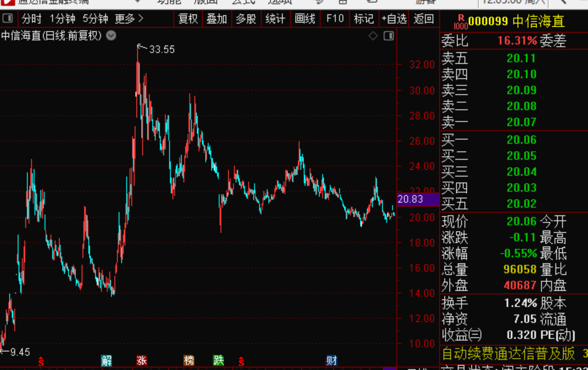
Task: Add stock via the +自选 button
Action: point(394,19)
